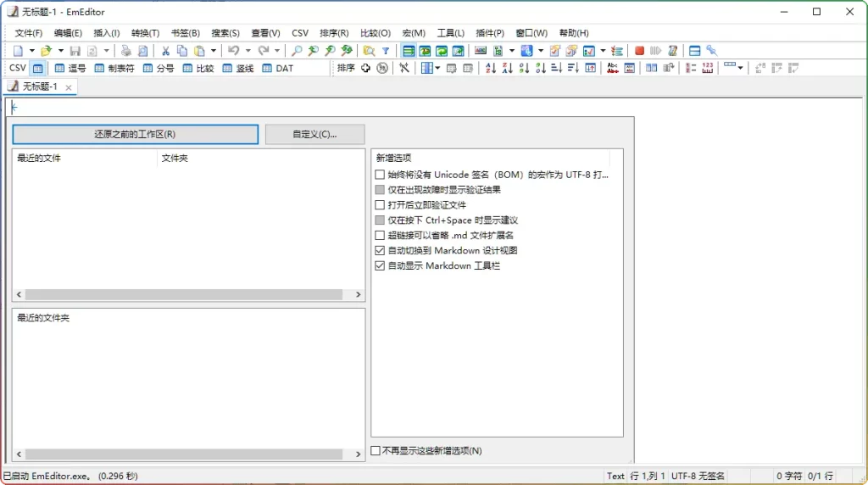Screen dimensions: 868x485
Task: Click the 最近的文件 column header
Action: 85,159
